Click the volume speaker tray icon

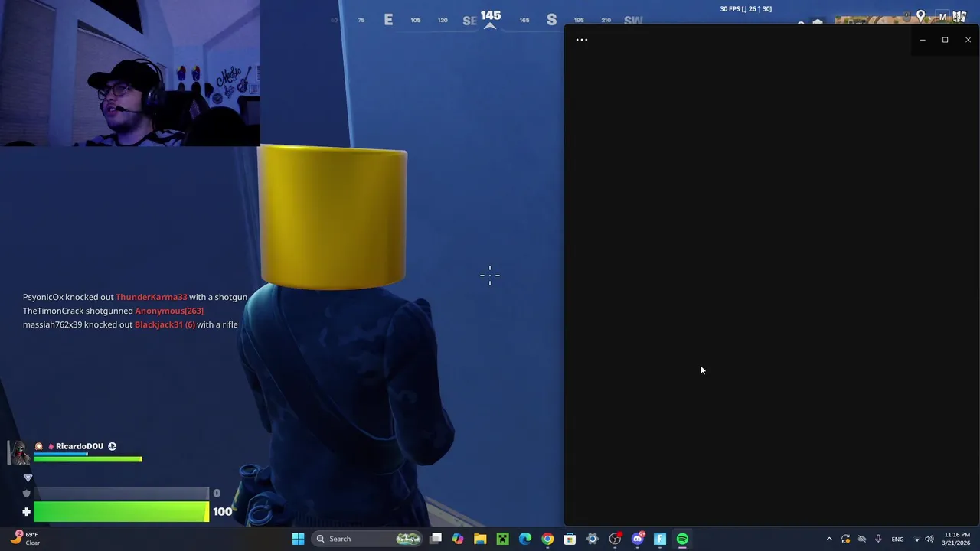click(929, 539)
